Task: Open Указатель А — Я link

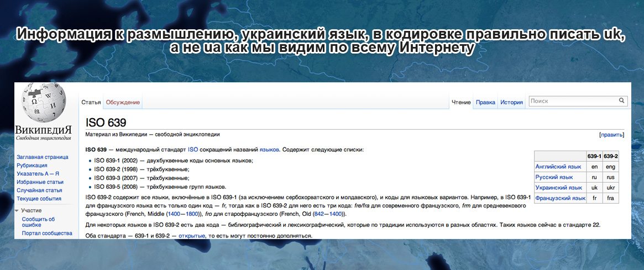Action: tap(38, 173)
